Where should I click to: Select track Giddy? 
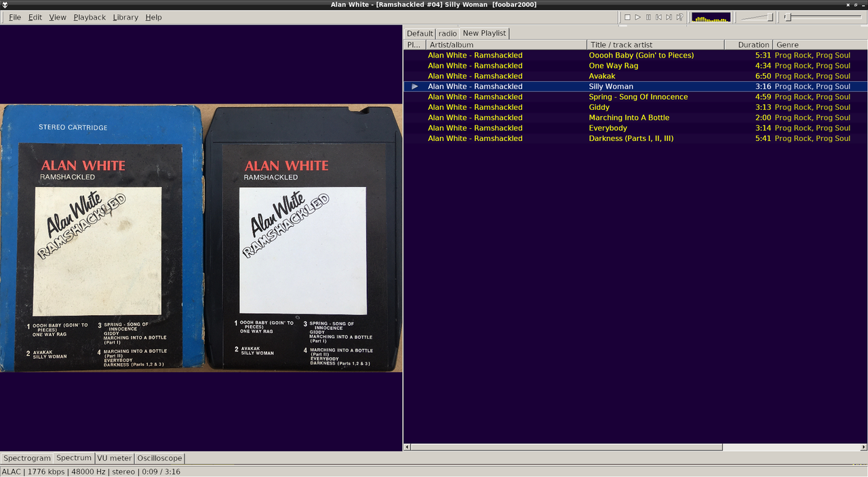tap(635, 107)
